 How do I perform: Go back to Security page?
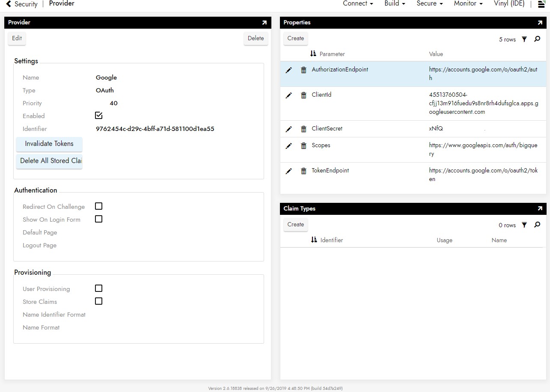pyautogui.click(x=22, y=4)
